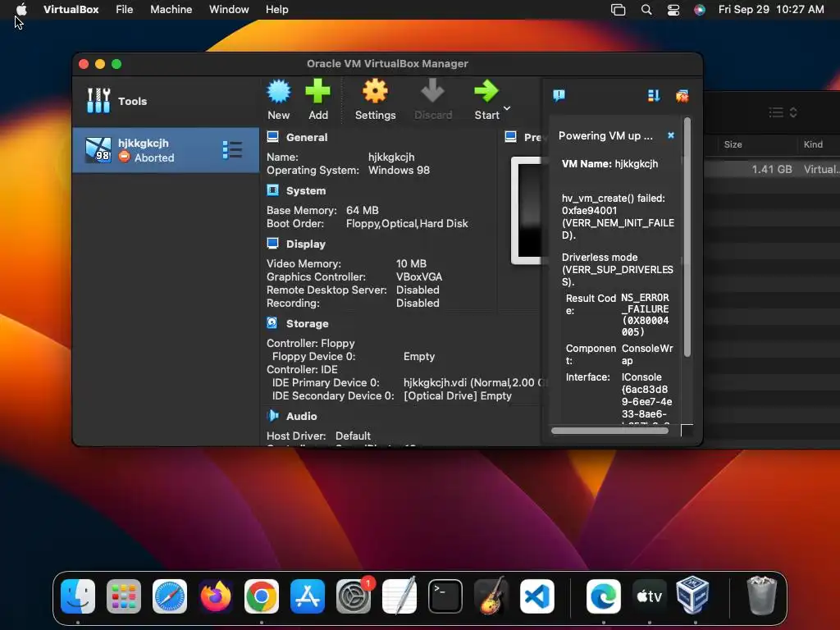The image size is (840, 630).
Task: Open the Audio section header
Action: click(x=301, y=416)
